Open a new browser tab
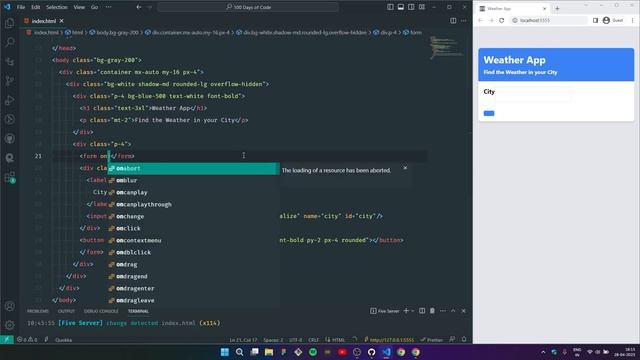The image size is (640, 360). pyautogui.click(x=557, y=8)
